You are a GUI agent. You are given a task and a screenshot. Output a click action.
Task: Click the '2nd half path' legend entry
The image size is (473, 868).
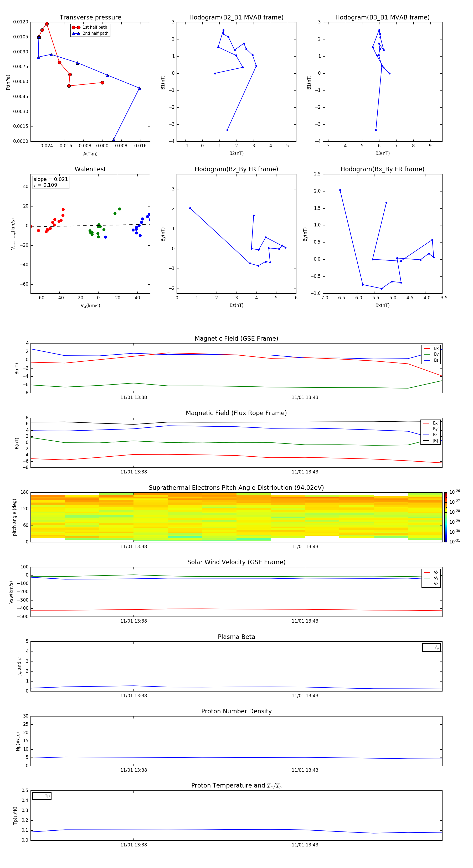(x=90, y=33)
